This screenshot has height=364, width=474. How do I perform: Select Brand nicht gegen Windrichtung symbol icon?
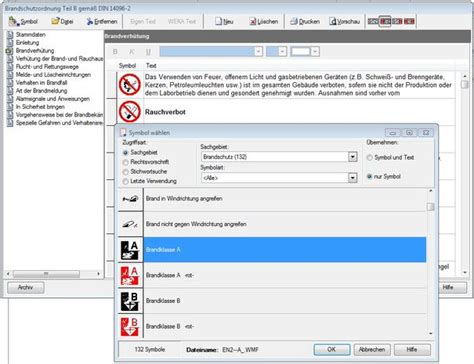tap(130, 224)
